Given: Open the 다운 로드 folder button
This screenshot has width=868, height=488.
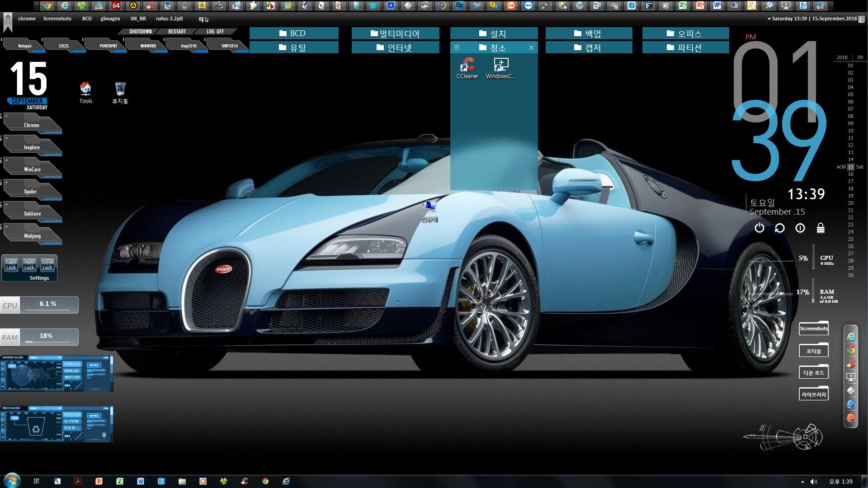Looking at the screenshot, I should 814,372.
